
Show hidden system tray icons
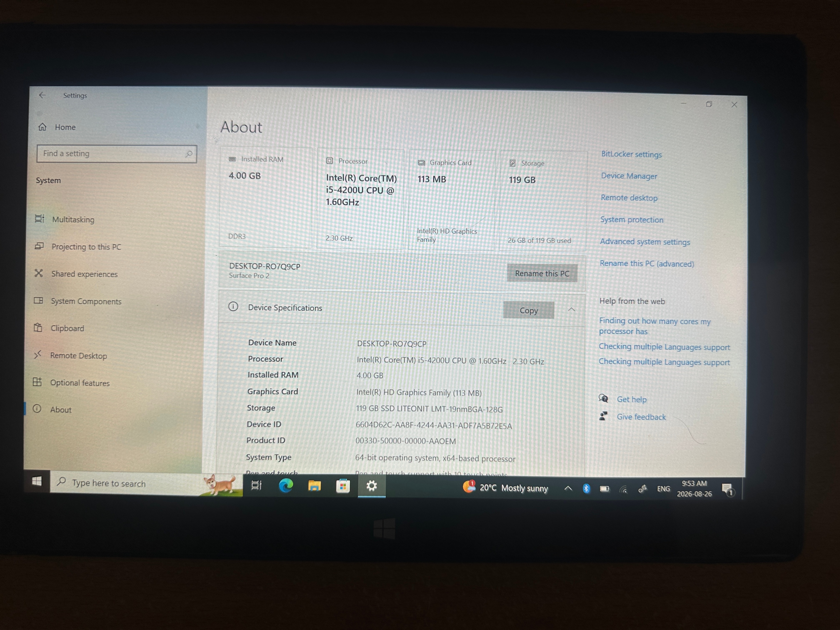click(x=568, y=488)
